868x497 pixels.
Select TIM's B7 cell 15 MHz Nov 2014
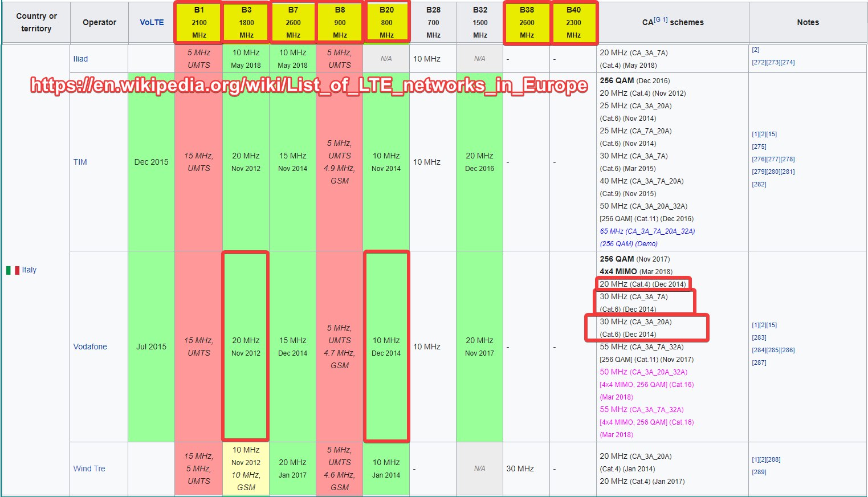[293, 162]
